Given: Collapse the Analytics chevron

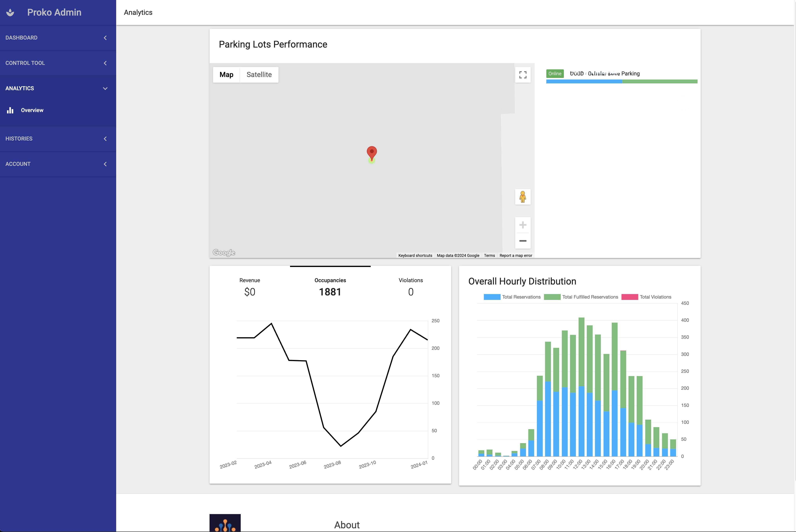Looking at the screenshot, I should 105,88.
